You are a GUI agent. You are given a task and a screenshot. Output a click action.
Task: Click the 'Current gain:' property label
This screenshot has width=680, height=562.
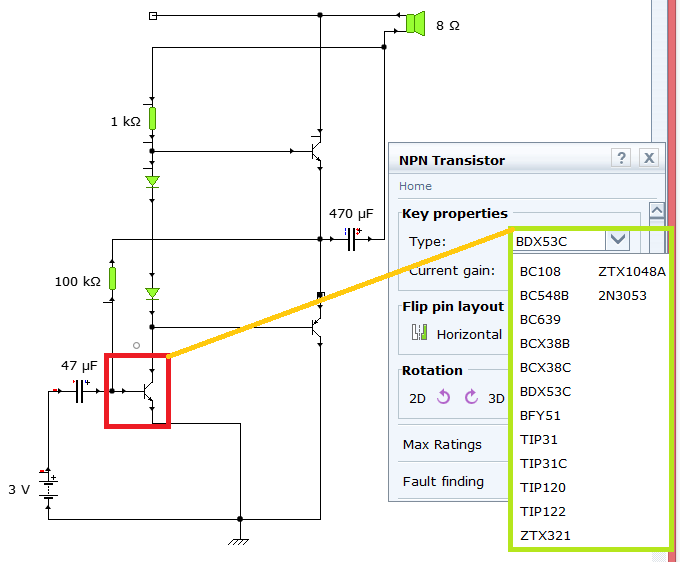point(452,271)
